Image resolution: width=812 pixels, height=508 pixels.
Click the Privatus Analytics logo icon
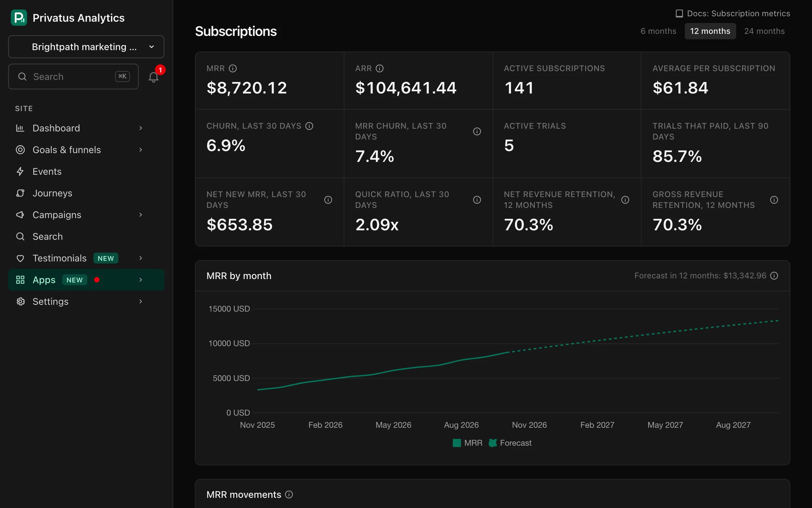19,18
